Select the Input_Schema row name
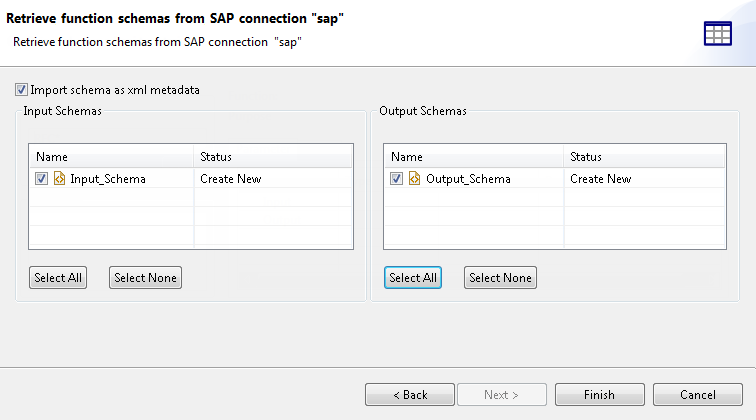756x420 pixels. pos(108,179)
